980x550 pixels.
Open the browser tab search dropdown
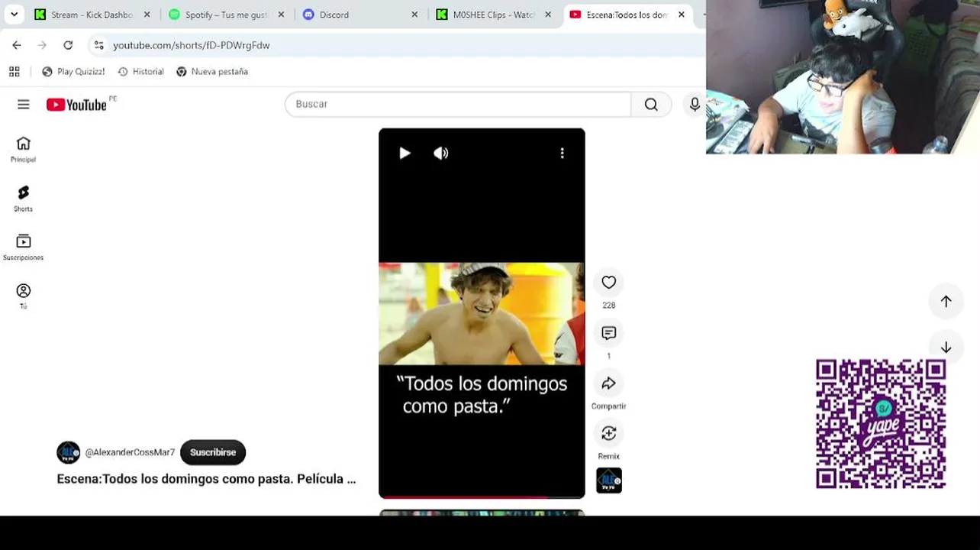tap(14, 15)
